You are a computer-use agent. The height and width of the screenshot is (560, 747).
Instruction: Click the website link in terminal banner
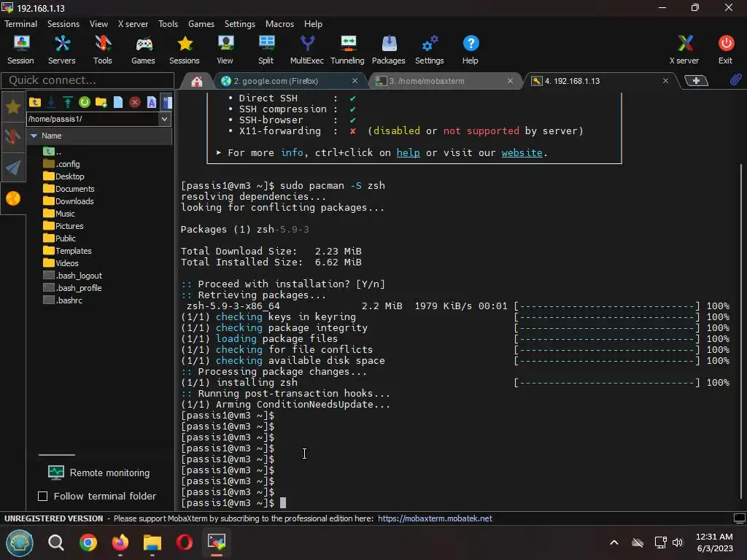pyautogui.click(x=522, y=153)
